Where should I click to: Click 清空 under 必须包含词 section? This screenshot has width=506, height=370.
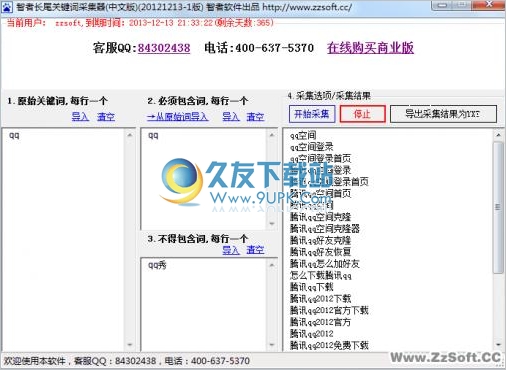pos(255,117)
